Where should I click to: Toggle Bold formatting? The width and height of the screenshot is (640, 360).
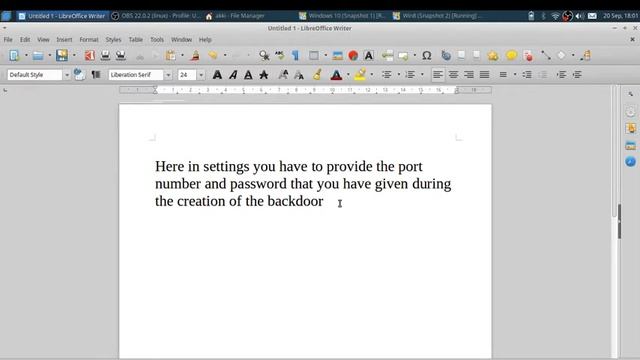click(x=218, y=75)
